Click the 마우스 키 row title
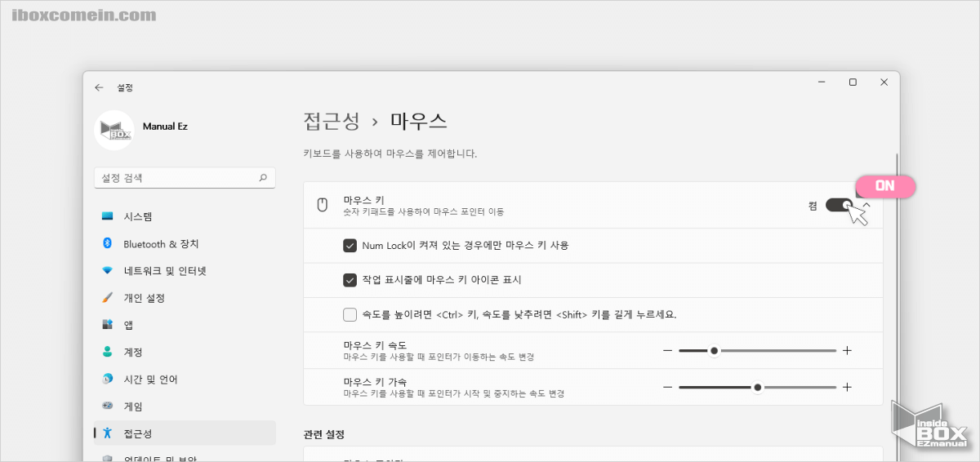 [x=363, y=199]
